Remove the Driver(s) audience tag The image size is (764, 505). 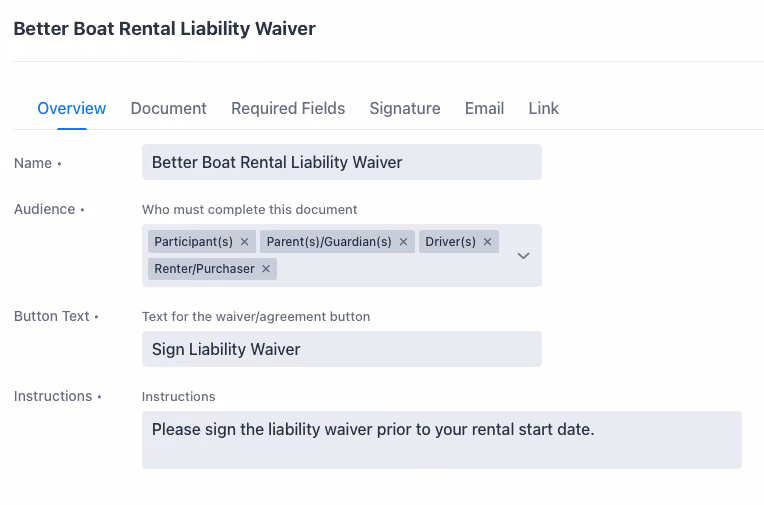click(x=487, y=242)
